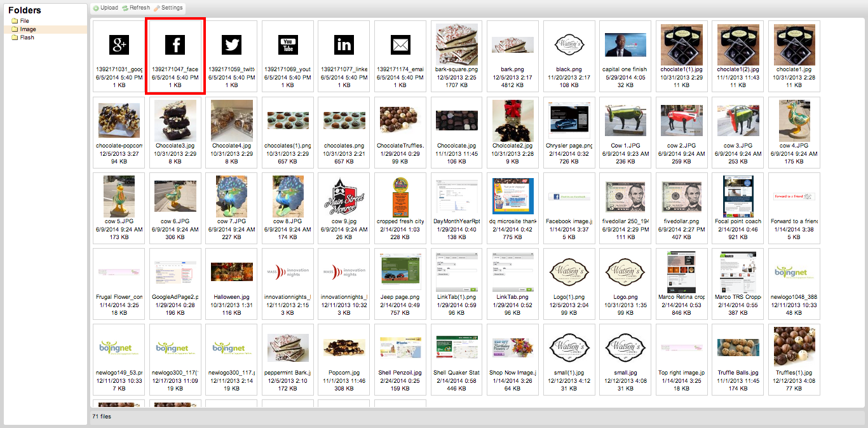Pick the Facebook image file thumbnail
The width and height of the screenshot is (868, 428).
coord(569,209)
